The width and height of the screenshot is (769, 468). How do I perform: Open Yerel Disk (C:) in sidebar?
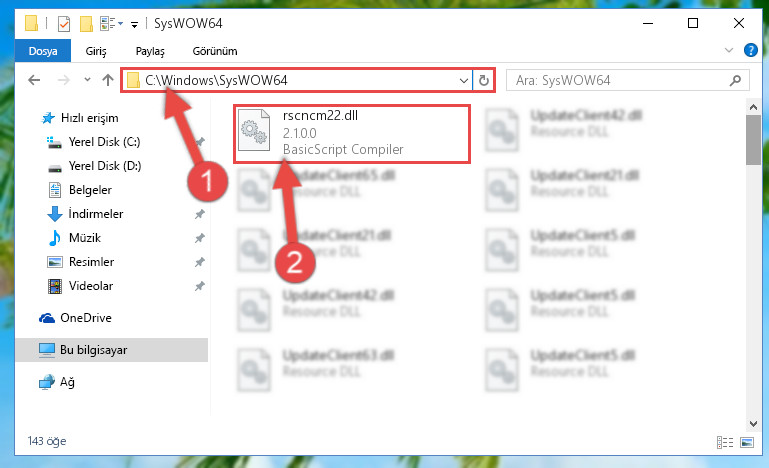pyautogui.click(x=104, y=142)
